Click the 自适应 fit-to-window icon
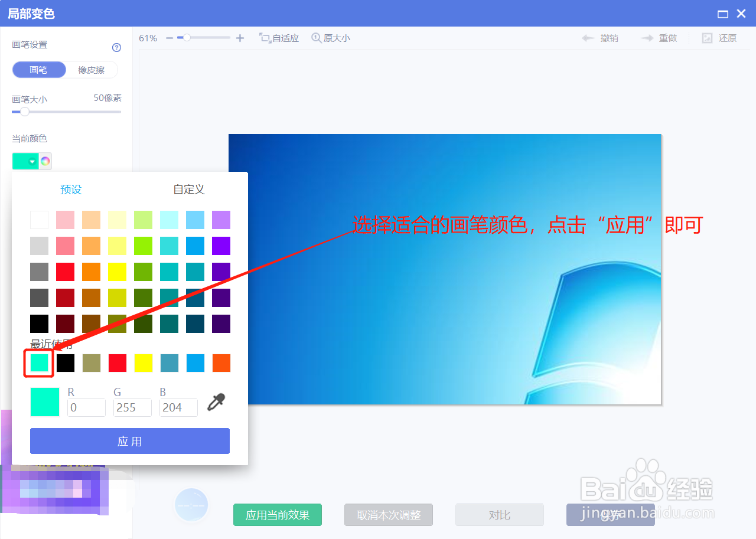Image resolution: width=756 pixels, height=539 pixels. click(x=265, y=38)
